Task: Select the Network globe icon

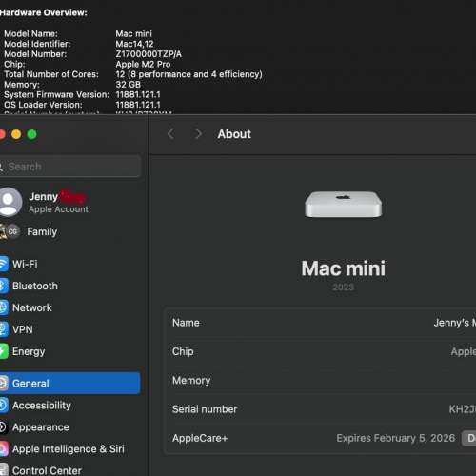Action: click(4, 307)
